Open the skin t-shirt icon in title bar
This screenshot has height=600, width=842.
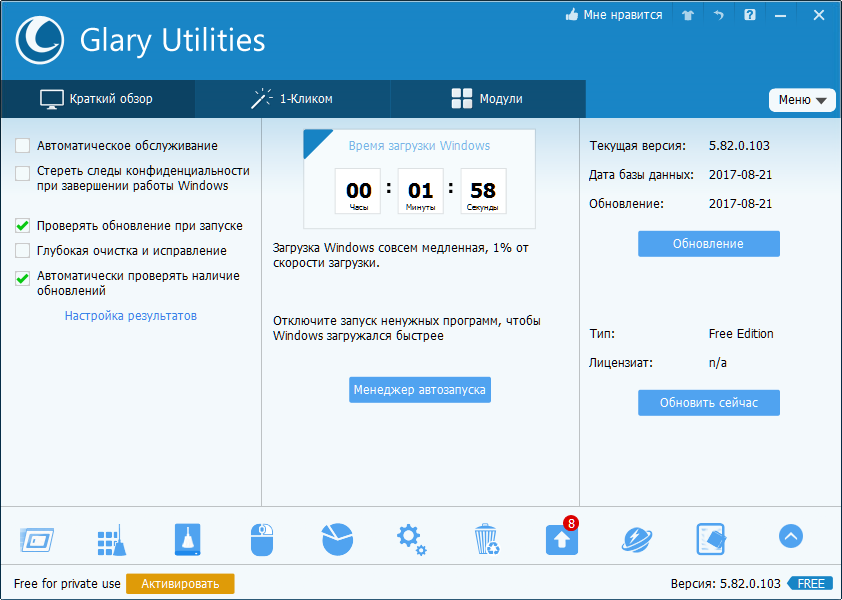(687, 15)
